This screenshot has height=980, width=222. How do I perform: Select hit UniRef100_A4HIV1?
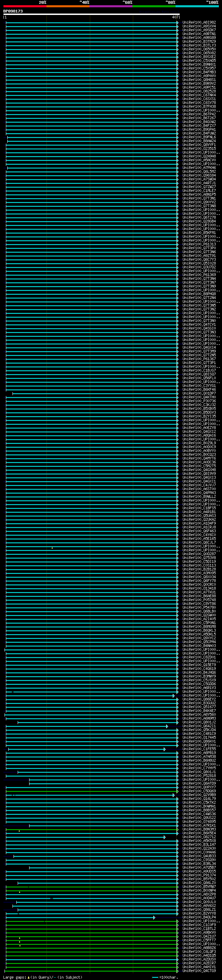tap(199, 967)
